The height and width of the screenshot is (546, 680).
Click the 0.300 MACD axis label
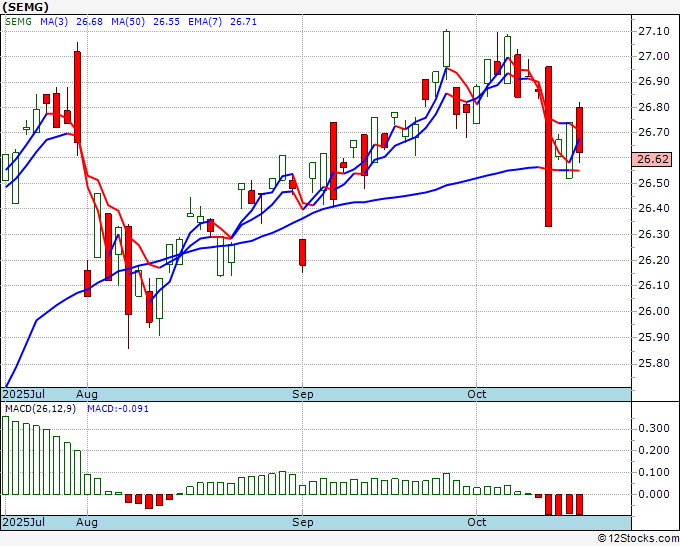654,428
